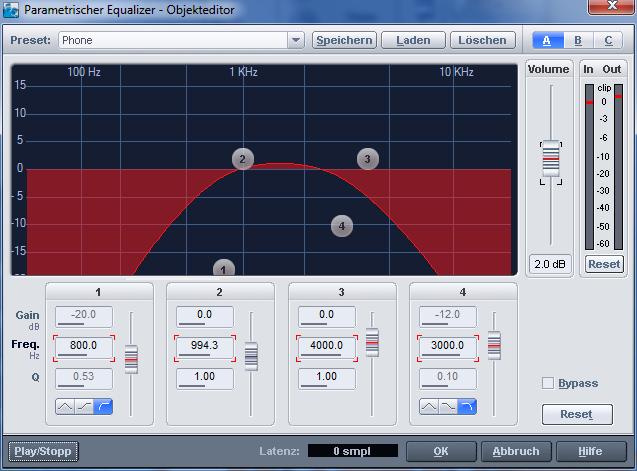Click EQ node 2 in the graph
Viewport: 637px width, 471px height.
click(243, 159)
